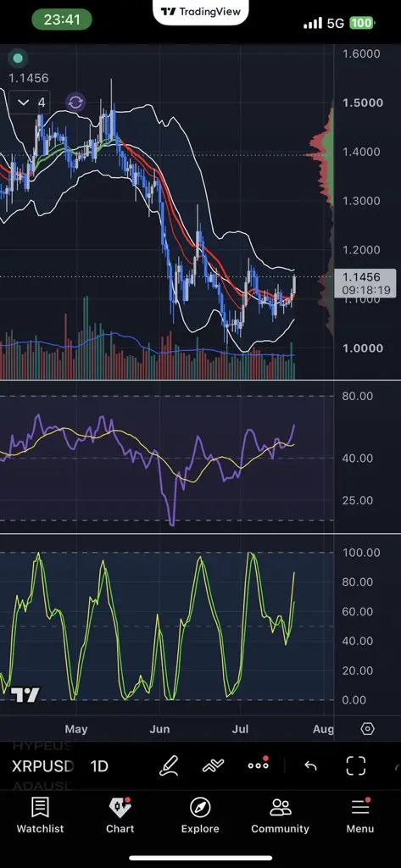This screenshot has width=401, height=868.
Task: Tap the 1.5000 price axis label
Action: 362,103
